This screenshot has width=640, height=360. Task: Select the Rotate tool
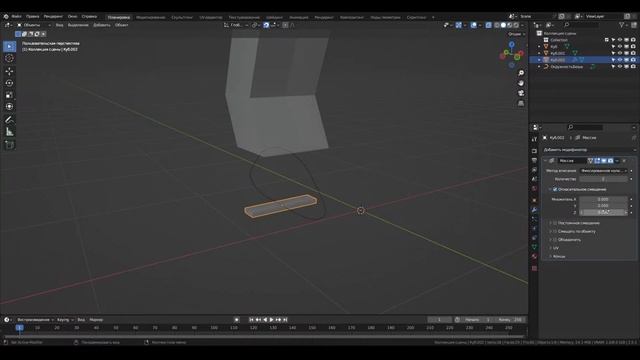tap(9, 83)
